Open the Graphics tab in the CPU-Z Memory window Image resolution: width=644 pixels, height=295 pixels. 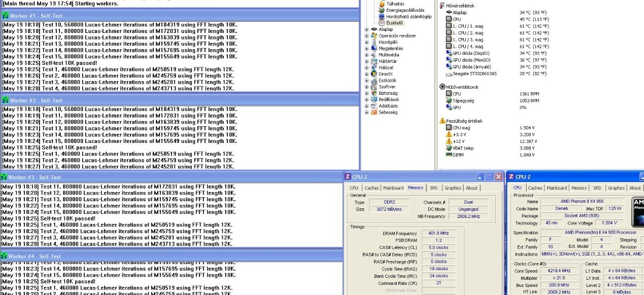(x=453, y=188)
